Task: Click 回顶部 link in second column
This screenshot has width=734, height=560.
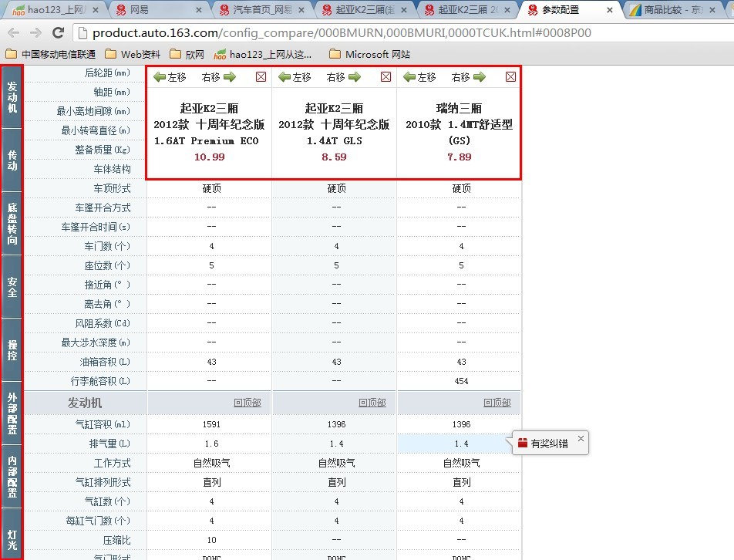Action: click(372, 403)
